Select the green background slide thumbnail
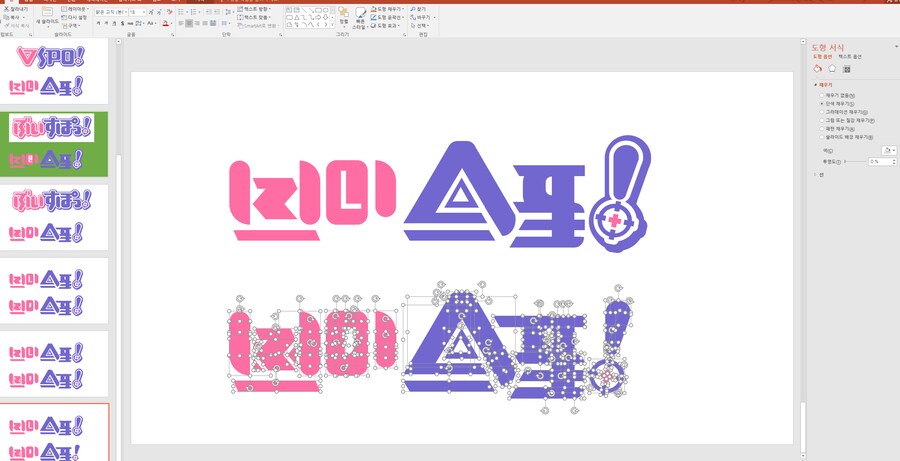 54,144
